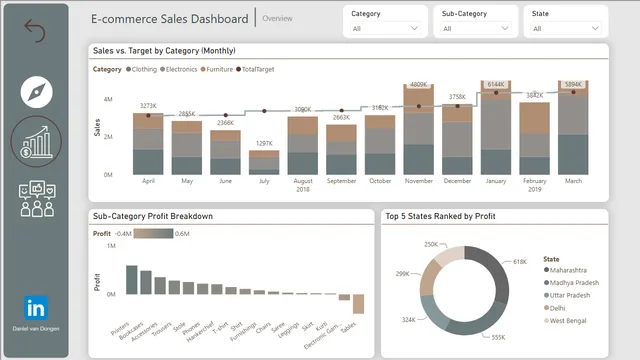640x360 pixels.
Task: Click the 3273K data label
Action: click(x=148, y=106)
